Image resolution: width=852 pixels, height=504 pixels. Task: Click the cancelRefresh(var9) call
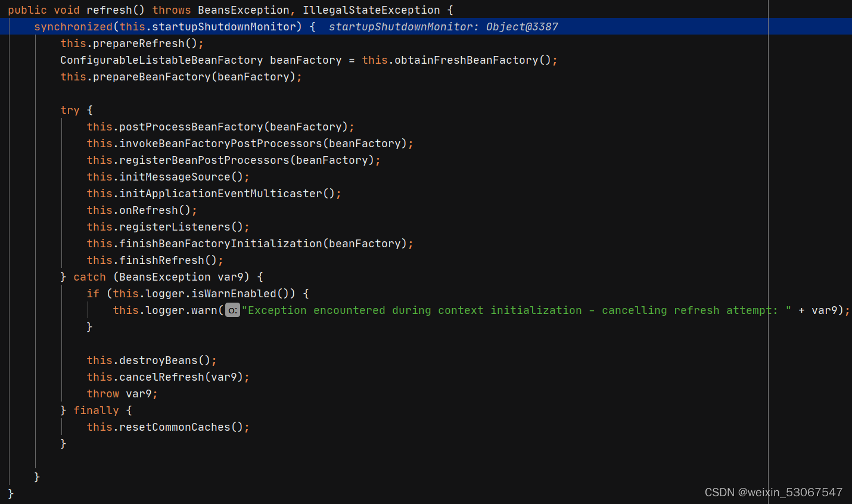click(181, 377)
